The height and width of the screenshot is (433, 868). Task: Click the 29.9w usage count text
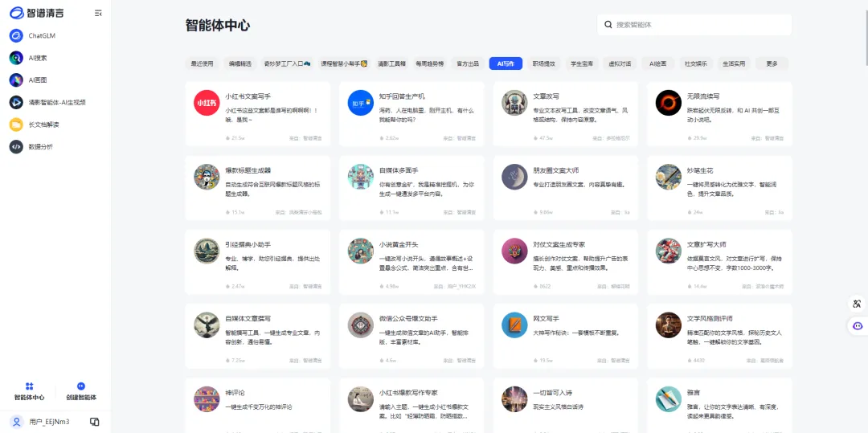pyautogui.click(x=700, y=138)
